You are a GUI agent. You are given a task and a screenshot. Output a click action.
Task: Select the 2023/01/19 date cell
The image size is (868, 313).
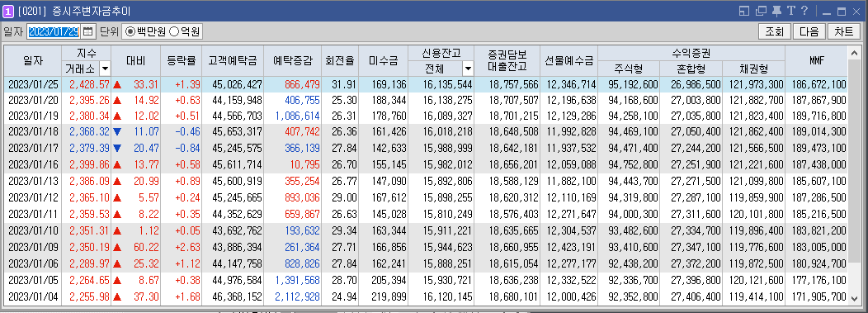point(33,116)
